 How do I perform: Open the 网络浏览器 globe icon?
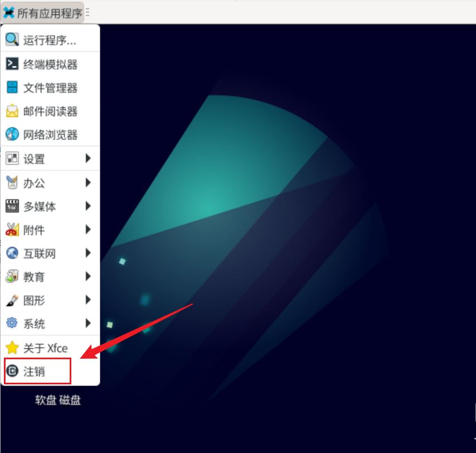pyautogui.click(x=12, y=134)
